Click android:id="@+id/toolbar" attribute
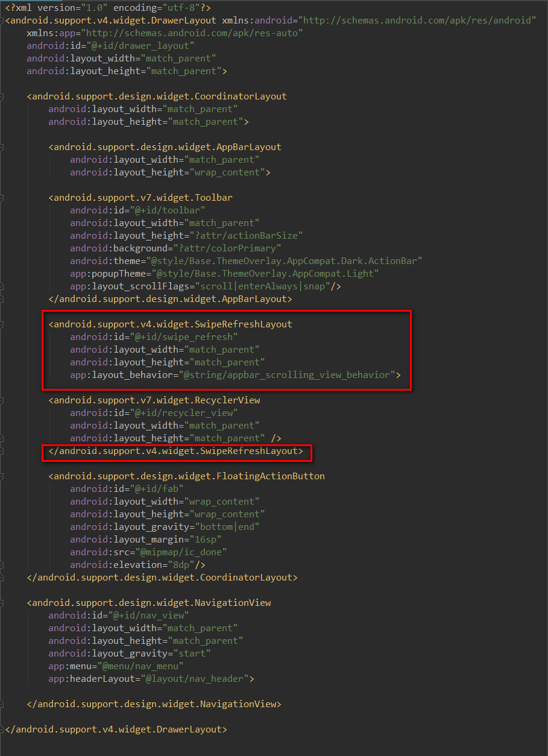Image resolution: width=548 pixels, height=756 pixels. click(x=138, y=210)
